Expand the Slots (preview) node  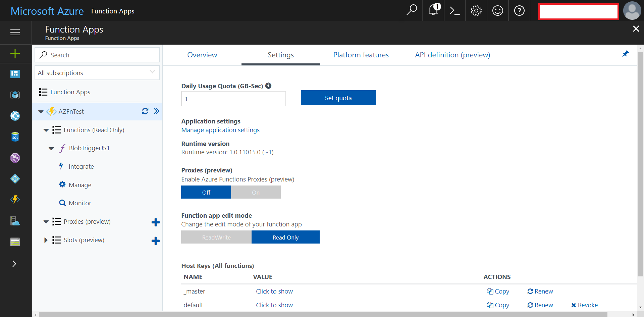tap(46, 240)
